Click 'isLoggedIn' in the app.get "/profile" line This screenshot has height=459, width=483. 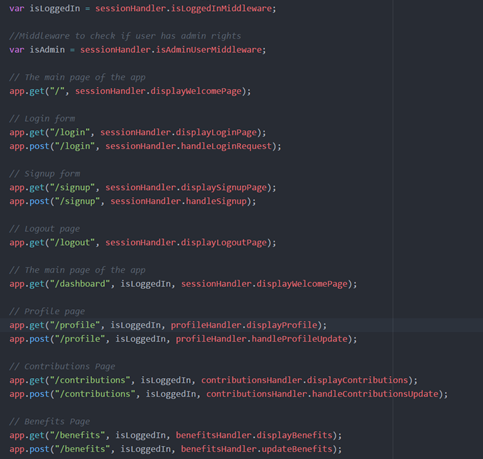tap(136, 325)
